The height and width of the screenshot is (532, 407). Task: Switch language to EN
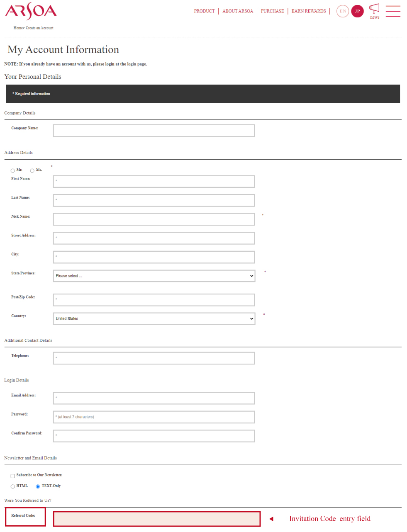[343, 11]
